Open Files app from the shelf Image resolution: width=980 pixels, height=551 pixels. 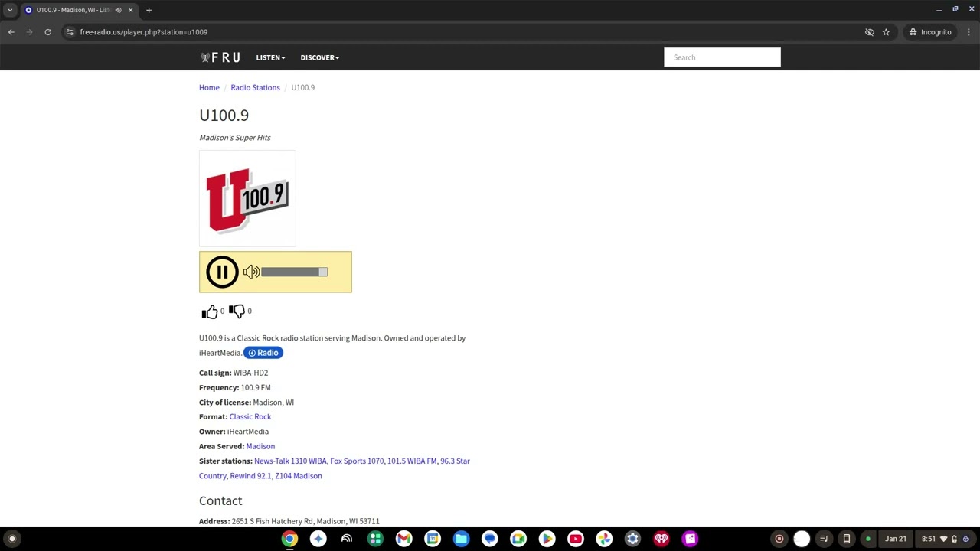point(461,539)
